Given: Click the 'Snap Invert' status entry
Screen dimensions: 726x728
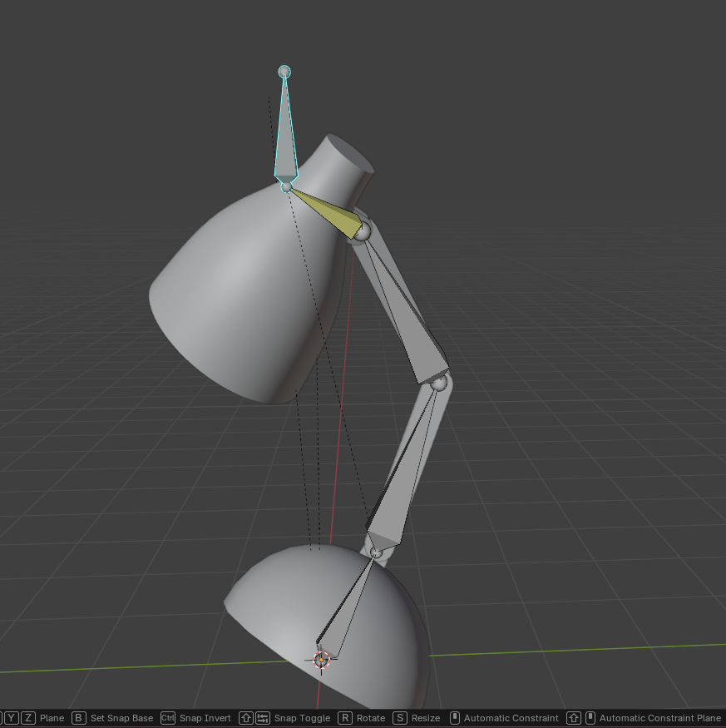Looking at the screenshot, I should click(x=205, y=718).
